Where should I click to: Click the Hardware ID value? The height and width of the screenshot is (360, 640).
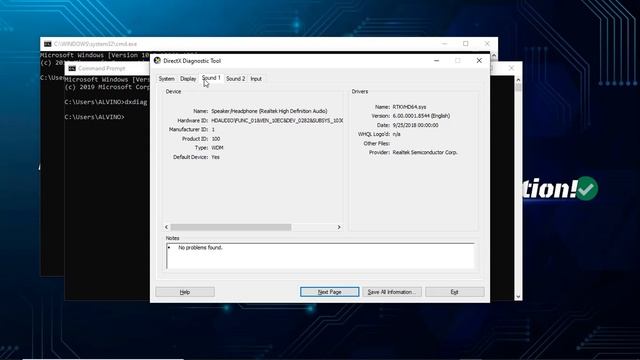coord(277,120)
